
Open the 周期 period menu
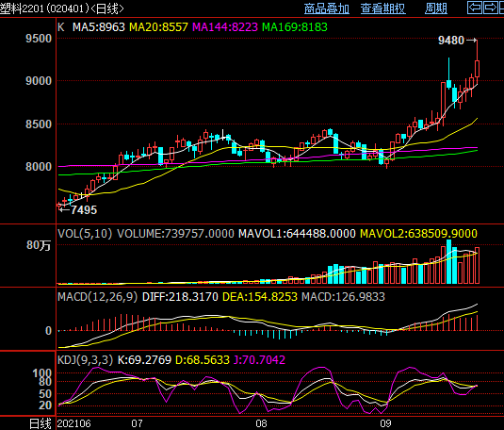click(x=436, y=8)
